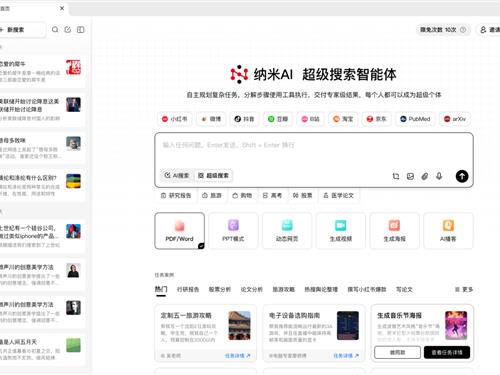Click the screenshot crop icon in input box
The height and width of the screenshot is (375, 500).
click(x=396, y=176)
